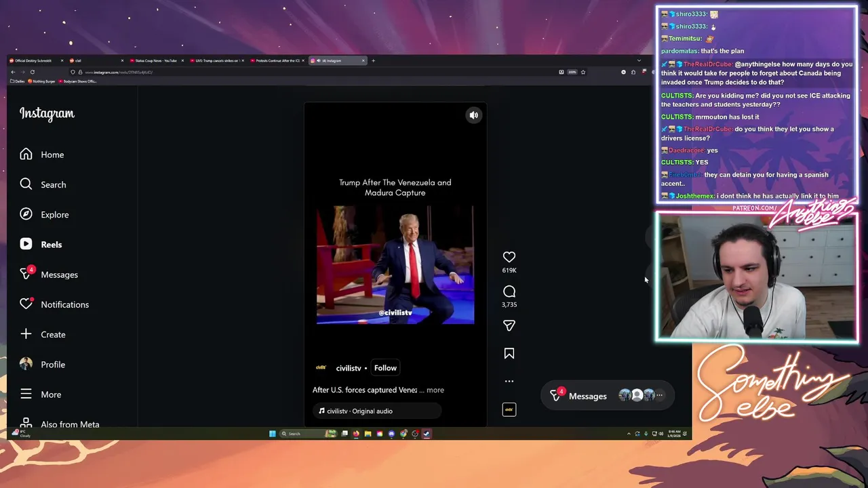Image resolution: width=868 pixels, height=488 pixels.
Task: Open a new browser tab
Action: point(374,61)
